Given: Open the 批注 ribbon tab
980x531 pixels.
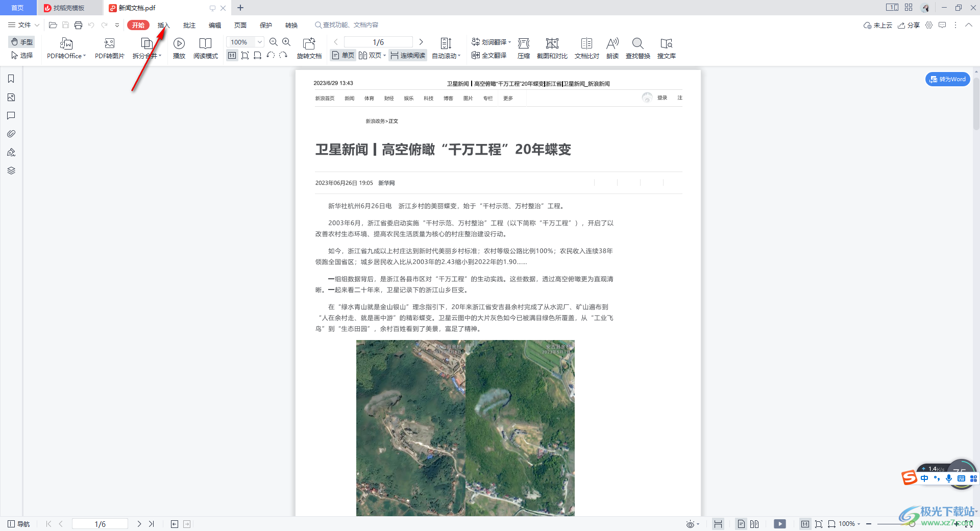Looking at the screenshot, I should click(x=189, y=25).
